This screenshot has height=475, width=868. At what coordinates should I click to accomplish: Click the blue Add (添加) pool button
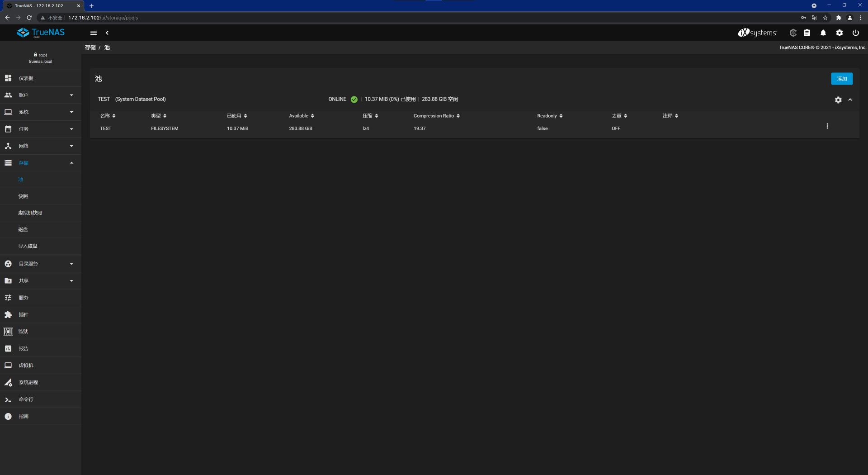pyautogui.click(x=842, y=79)
